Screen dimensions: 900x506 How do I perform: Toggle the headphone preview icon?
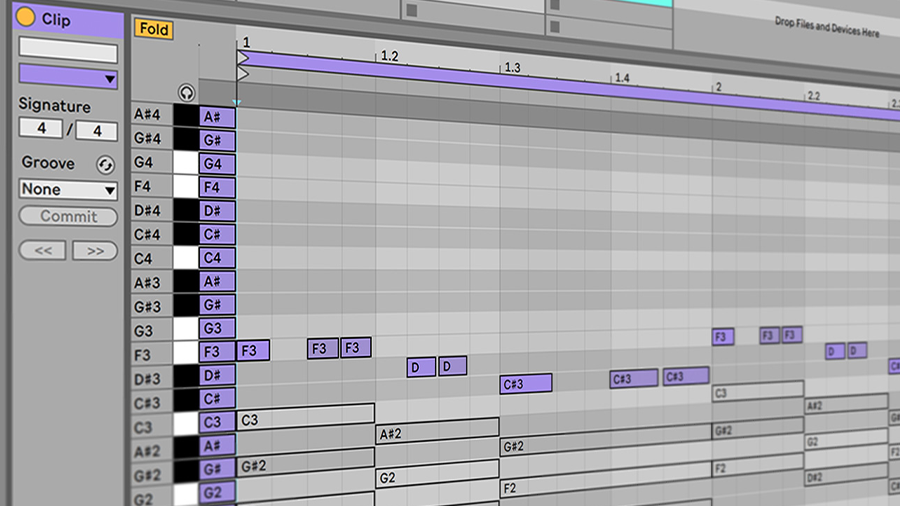[186, 92]
